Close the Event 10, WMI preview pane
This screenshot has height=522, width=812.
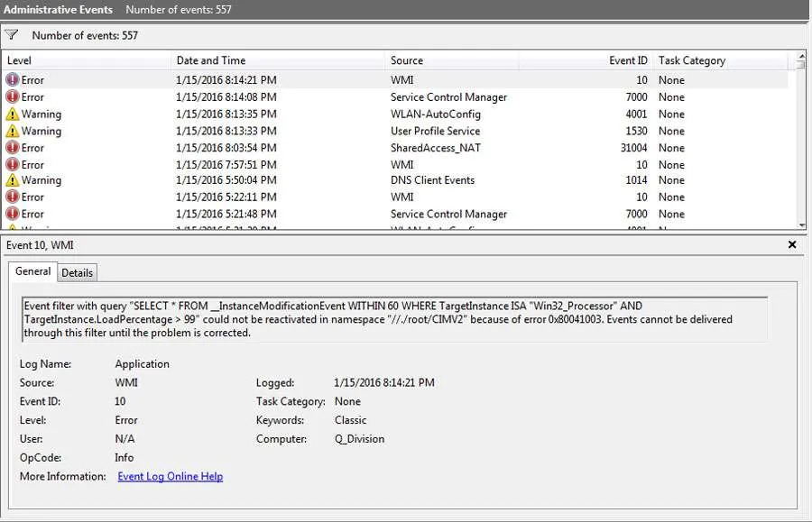coord(792,244)
